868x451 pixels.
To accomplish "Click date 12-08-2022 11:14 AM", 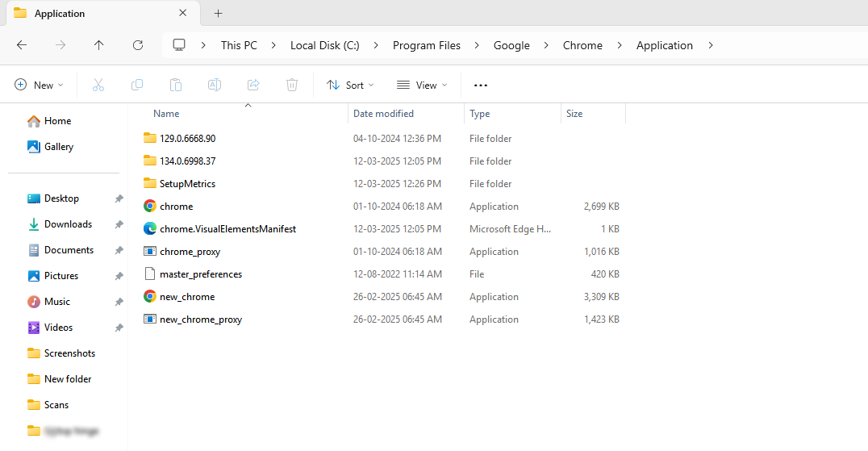I will pyautogui.click(x=398, y=274).
